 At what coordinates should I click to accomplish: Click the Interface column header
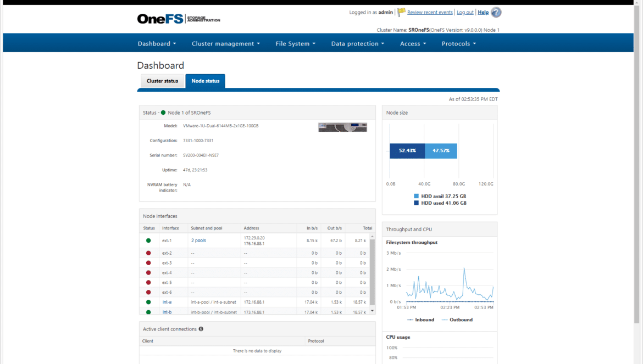pos(170,228)
